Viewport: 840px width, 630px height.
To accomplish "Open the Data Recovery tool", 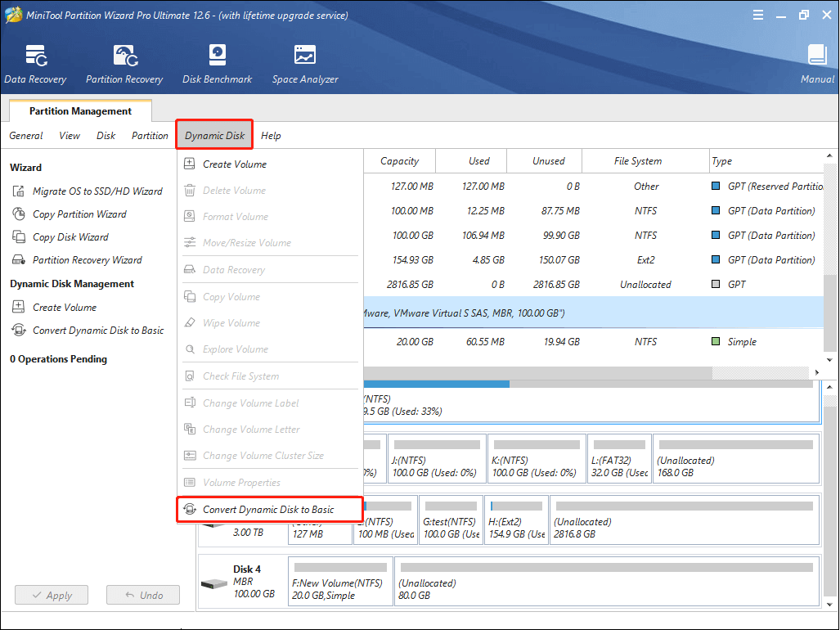I will click(35, 65).
